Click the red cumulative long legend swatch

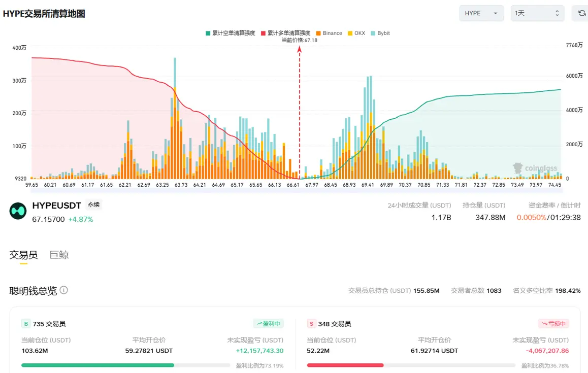(263, 33)
